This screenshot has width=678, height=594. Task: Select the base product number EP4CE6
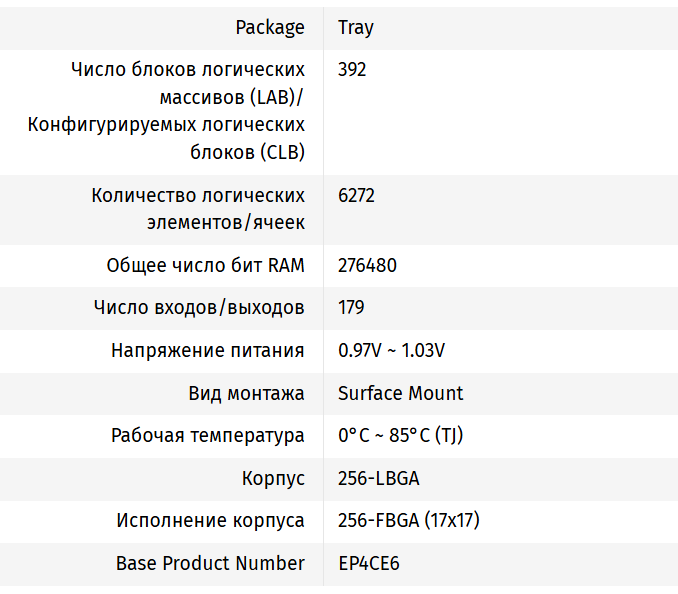[x=369, y=564]
